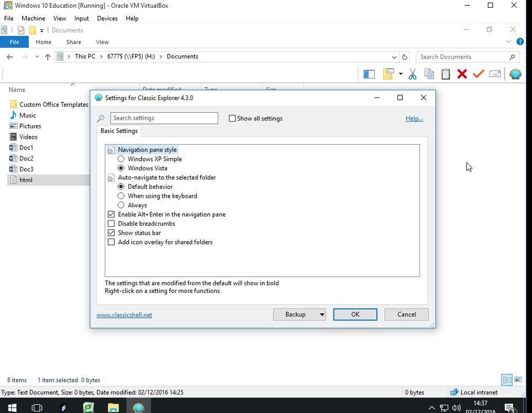The width and height of the screenshot is (532, 413).
Task: Select Always auto-navigate radio option
Action: pyautogui.click(x=121, y=205)
